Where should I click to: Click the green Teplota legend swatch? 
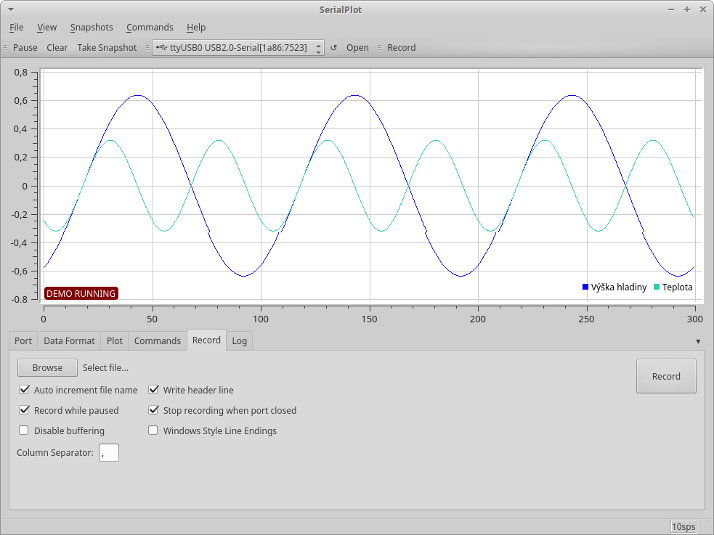[x=657, y=287]
